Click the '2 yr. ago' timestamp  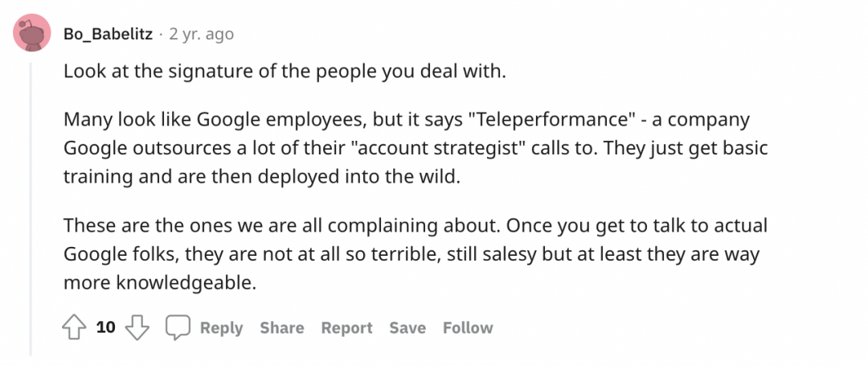(202, 35)
